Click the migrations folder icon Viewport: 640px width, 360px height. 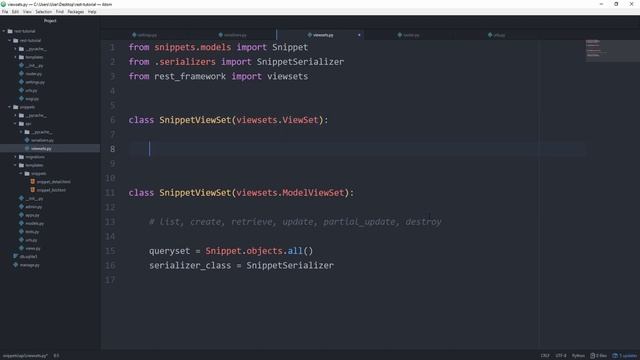click(22, 157)
